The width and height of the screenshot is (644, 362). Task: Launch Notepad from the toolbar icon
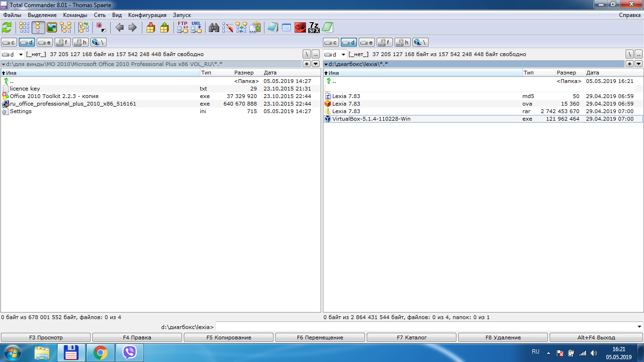pos(272,27)
